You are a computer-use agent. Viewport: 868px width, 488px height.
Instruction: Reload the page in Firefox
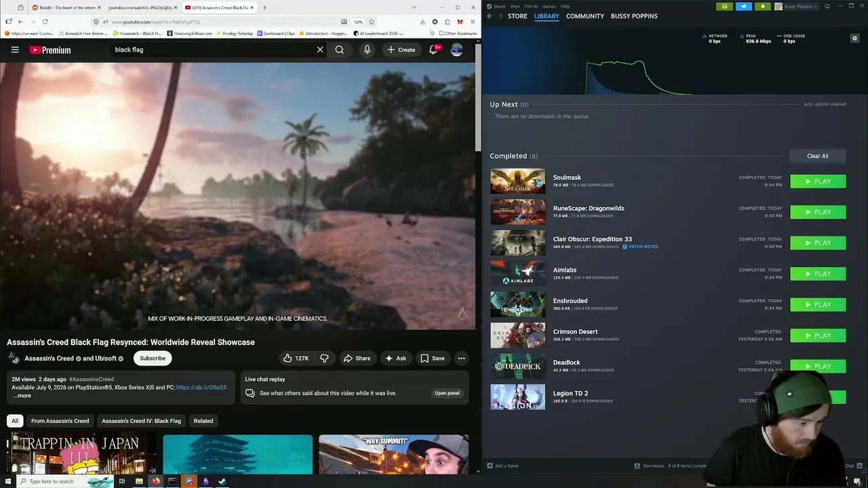coord(45,22)
